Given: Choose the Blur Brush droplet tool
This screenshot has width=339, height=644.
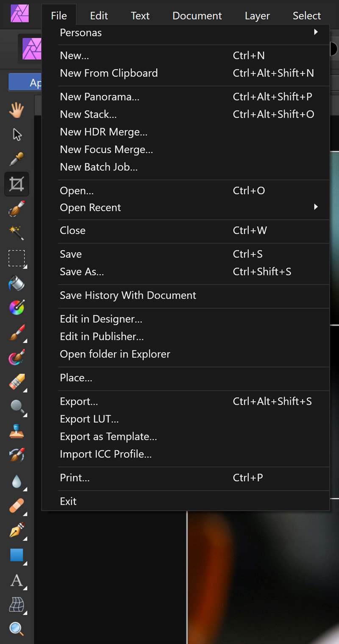Looking at the screenshot, I should tap(17, 481).
